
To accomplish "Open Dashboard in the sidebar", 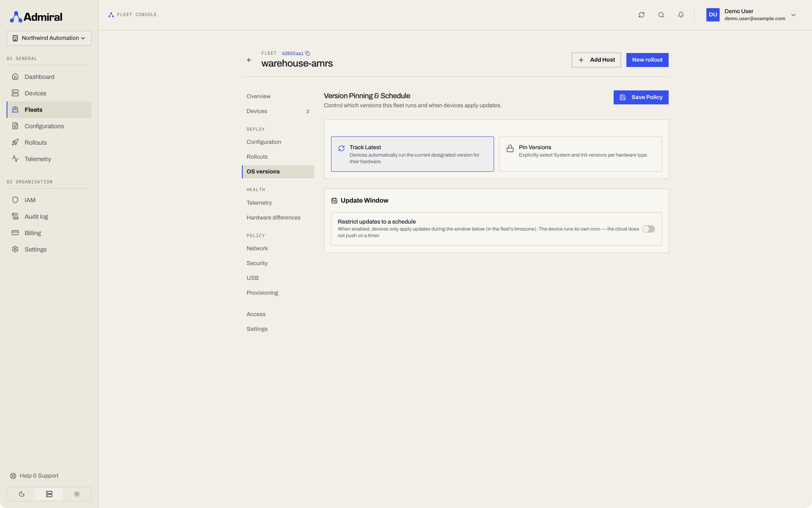I will (49, 77).
